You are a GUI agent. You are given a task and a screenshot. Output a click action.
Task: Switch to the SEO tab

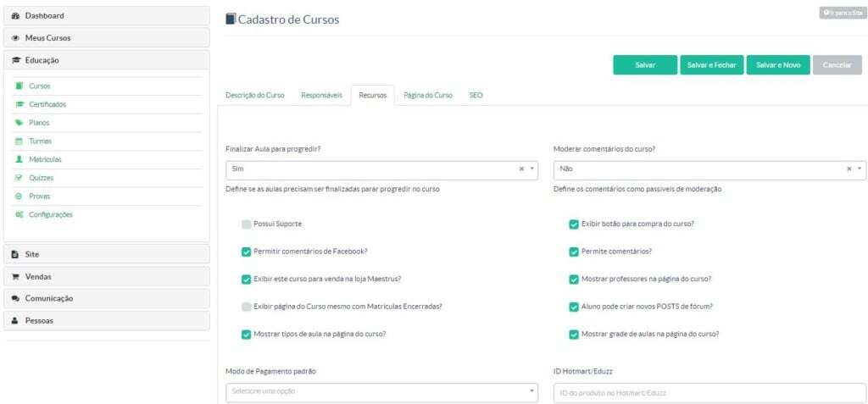[x=476, y=96]
